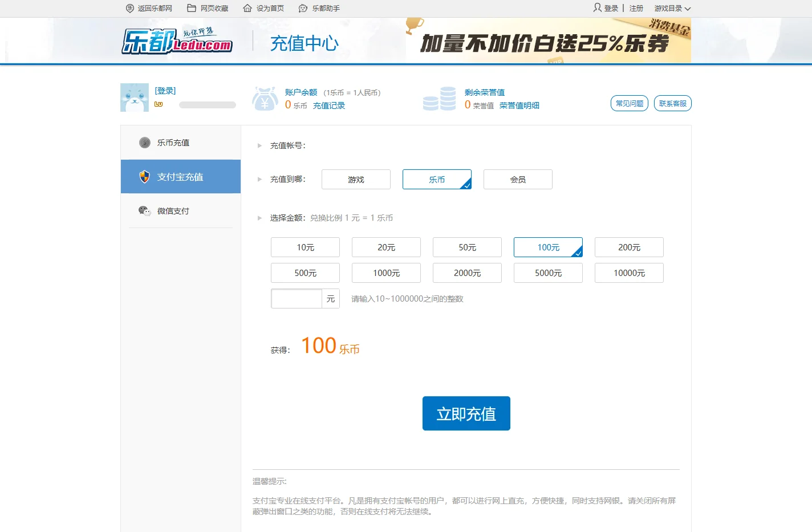Choose the 1000元 amount option

386,273
